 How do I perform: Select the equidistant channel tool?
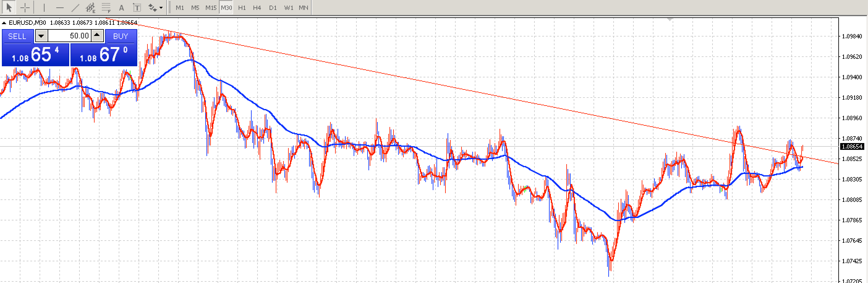[90, 7]
